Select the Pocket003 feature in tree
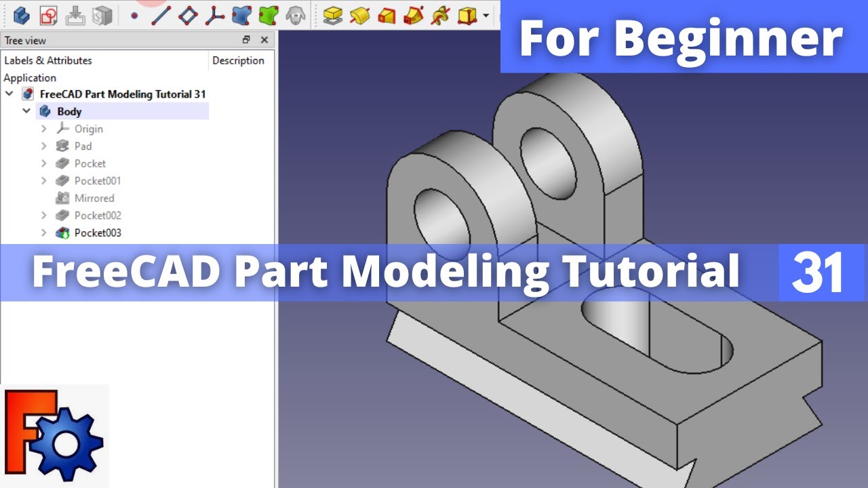The width and height of the screenshot is (868, 488). (x=98, y=232)
